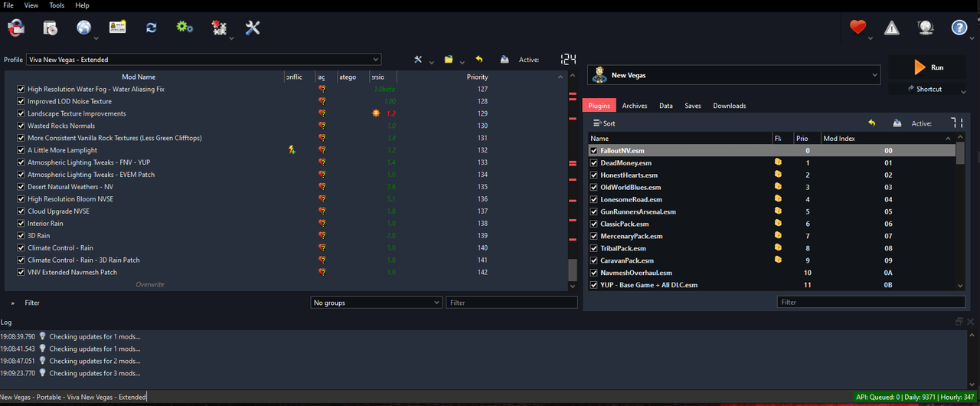Click restore backup arrow above mod list
Viewport: 980px width, 406px height.
479,59
